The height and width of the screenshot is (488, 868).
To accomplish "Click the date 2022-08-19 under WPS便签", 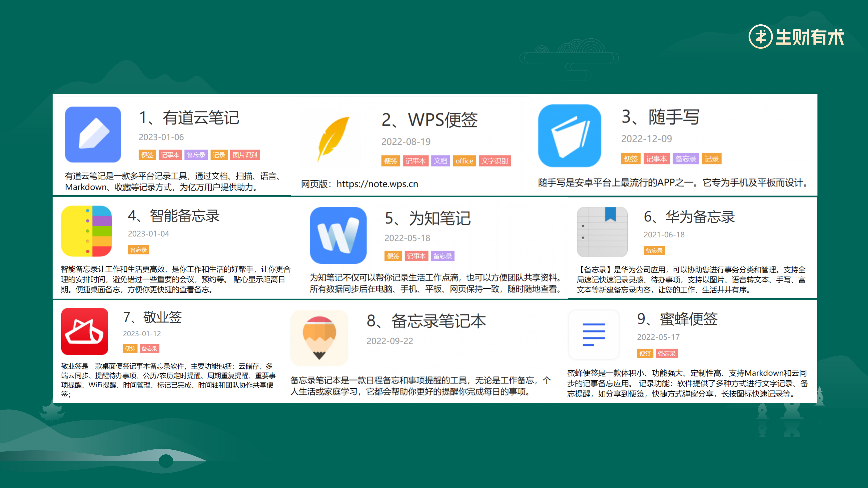I will (406, 142).
